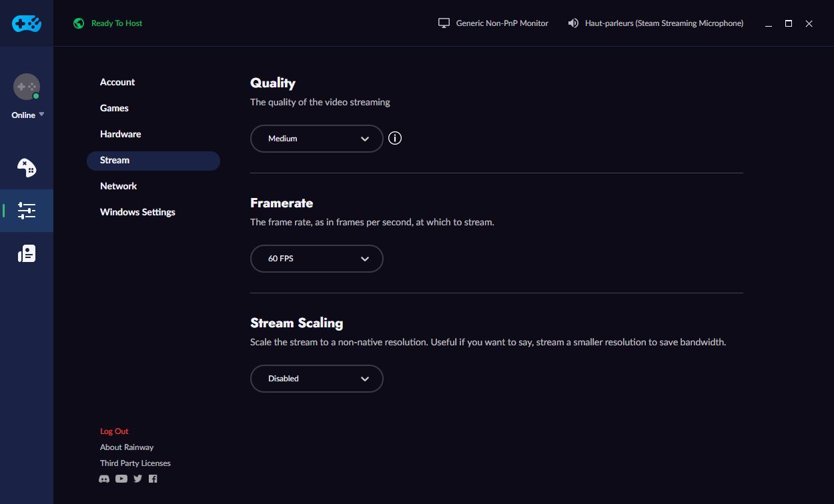The height and width of the screenshot is (504, 834).
Task: Click the user avatar icon
Action: click(x=27, y=87)
